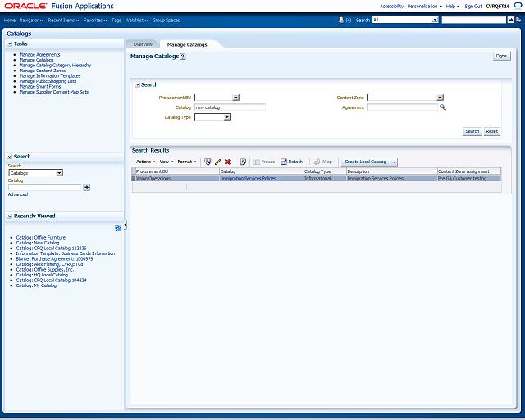The image size is (525, 420).
Task: Click the Procurement BU column header
Action: (x=177, y=171)
